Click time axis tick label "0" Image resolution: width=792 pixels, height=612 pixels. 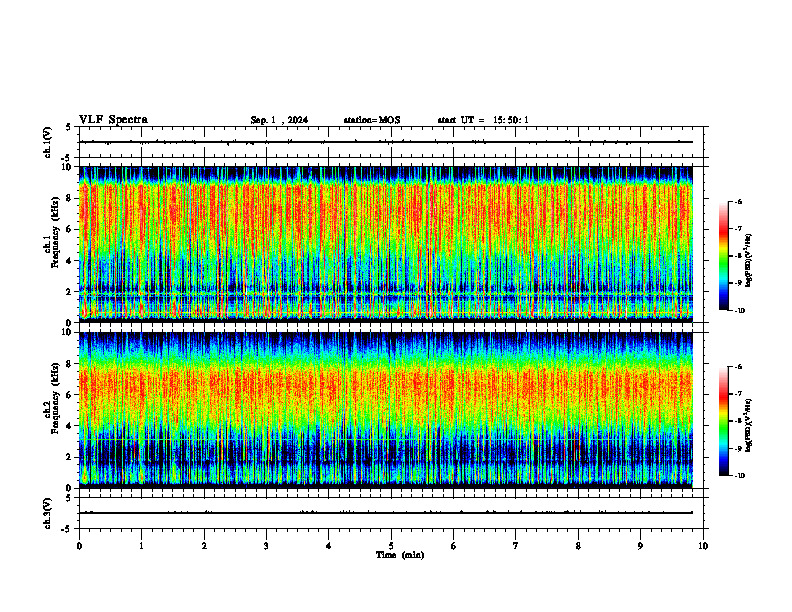[x=79, y=546]
